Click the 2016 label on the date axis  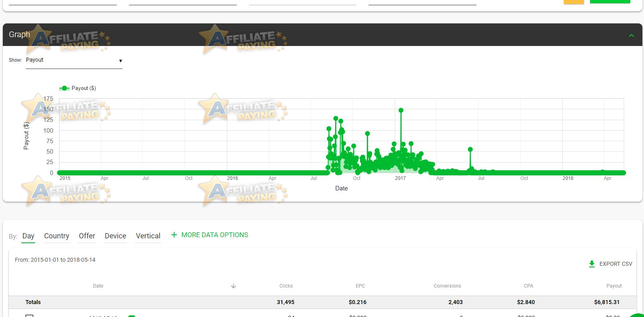point(232,178)
